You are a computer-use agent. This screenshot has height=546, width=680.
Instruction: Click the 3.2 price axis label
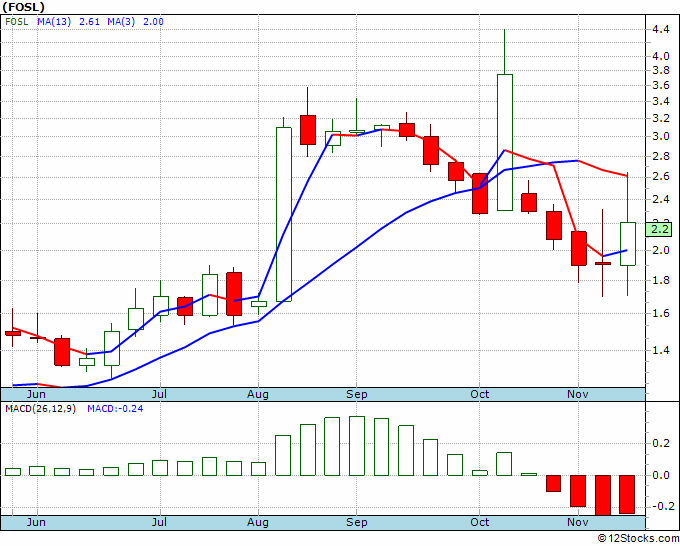(660, 118)
